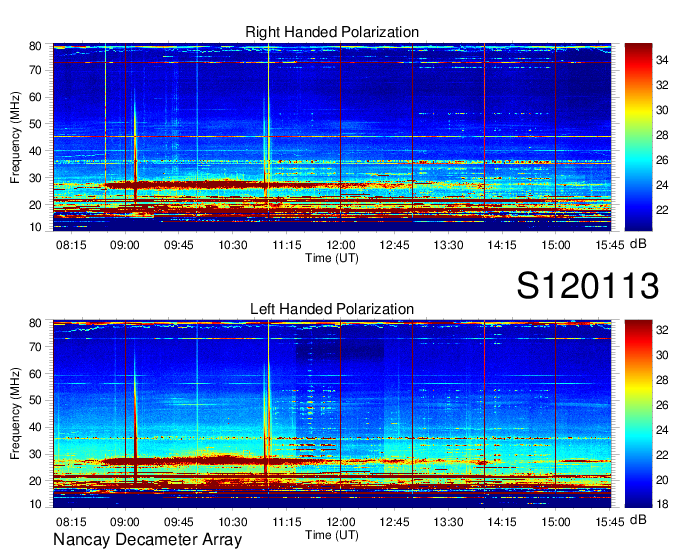
Task: Click 15:00 time tick of Left Handed plot
Action: point(556,522)
